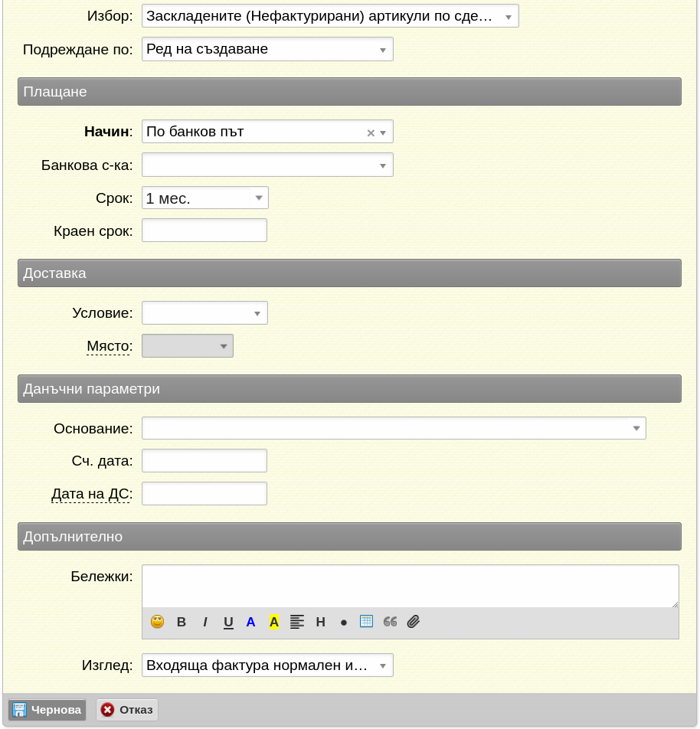Clear the По банков път selection
Image resolution: width=700 pixels, height=729 pixels.
[x=371, y=133]
